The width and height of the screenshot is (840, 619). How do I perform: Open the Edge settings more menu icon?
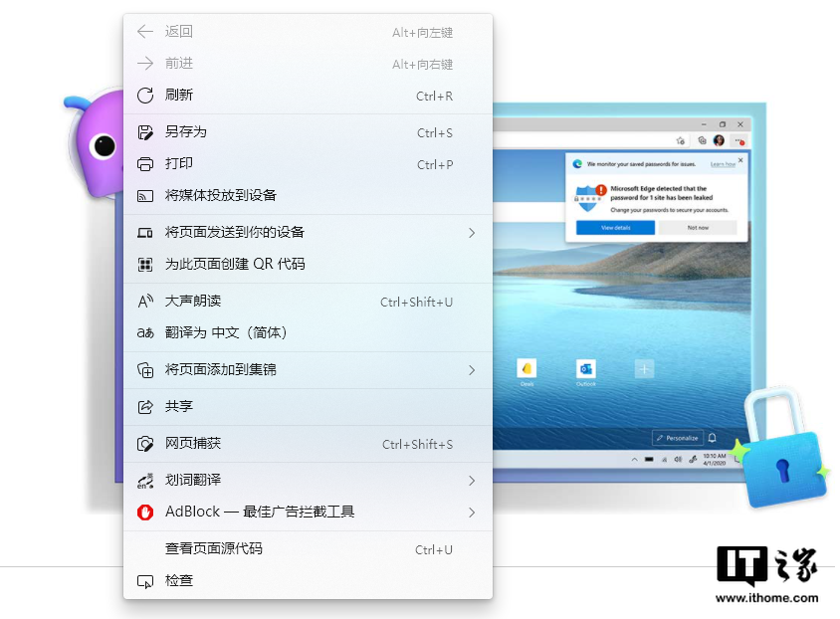pyautogui.click(x=739, y=141)
